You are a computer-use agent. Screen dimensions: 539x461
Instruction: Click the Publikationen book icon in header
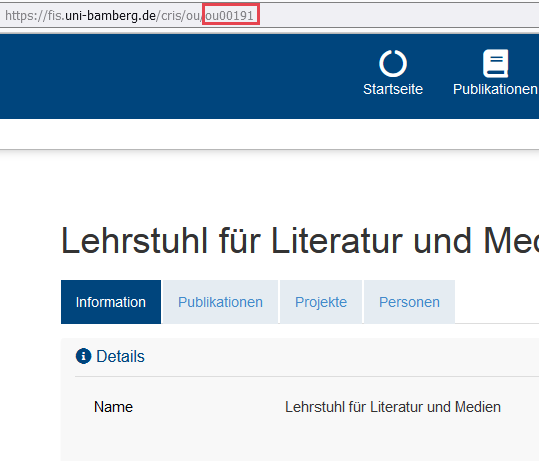495,63
